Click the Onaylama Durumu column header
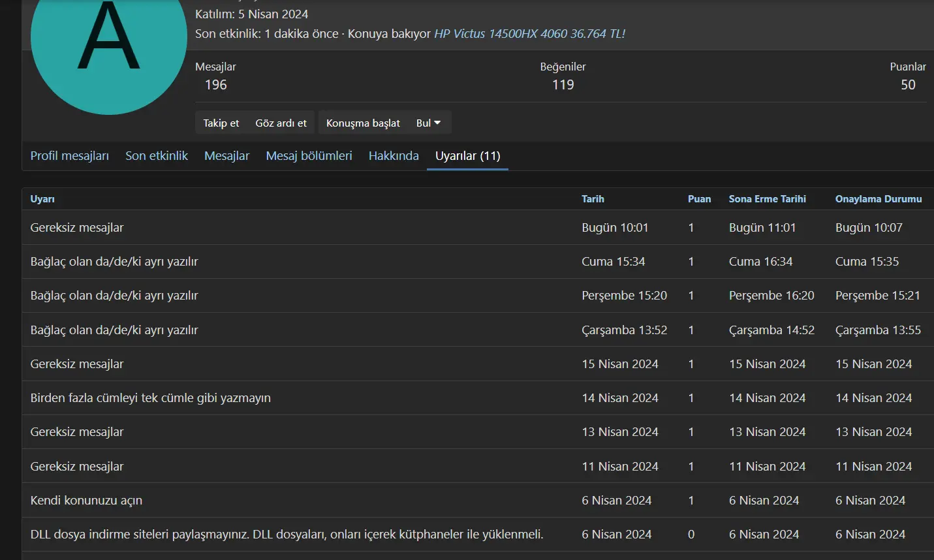Image resolution: width=934 pixels, height=560 pixels. click(879, 199)
